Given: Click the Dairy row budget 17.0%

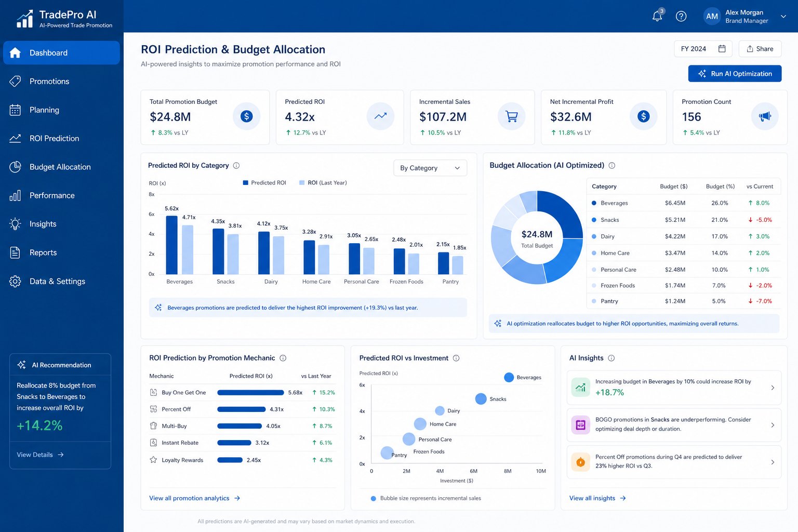Looking at the screenshot, I should pyautogui.click(x=720, y=236).
